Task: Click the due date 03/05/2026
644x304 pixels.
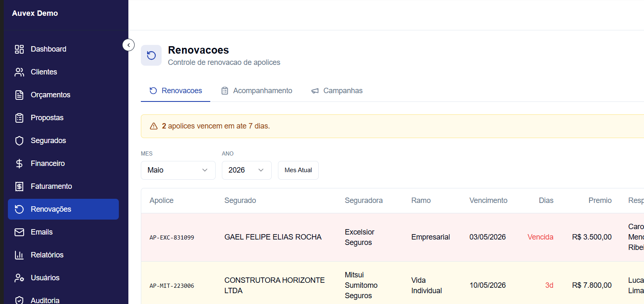Action: (487, 237)
